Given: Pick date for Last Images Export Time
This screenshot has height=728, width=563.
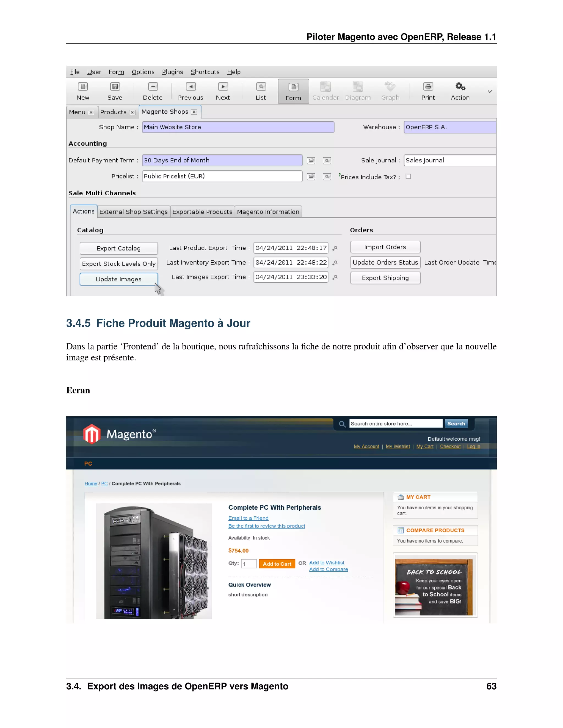Looking at the screenshot, I should pyautogui.click(x=335, y=277).
